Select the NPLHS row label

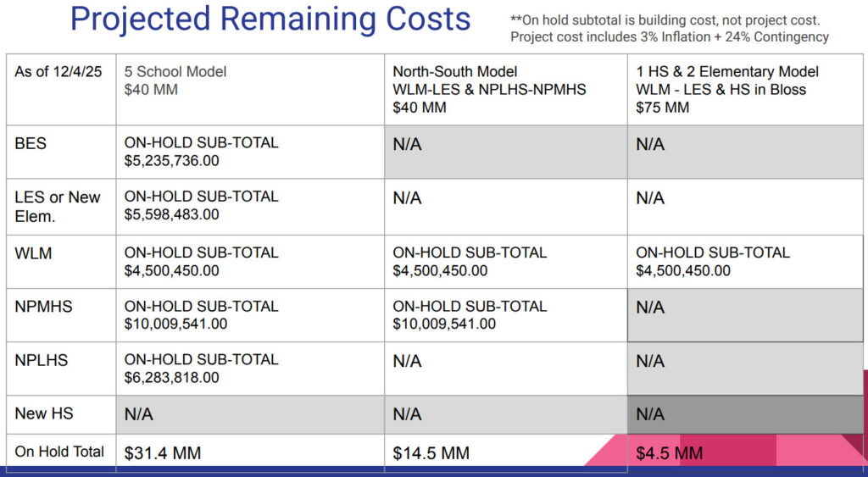coord(41,360)
